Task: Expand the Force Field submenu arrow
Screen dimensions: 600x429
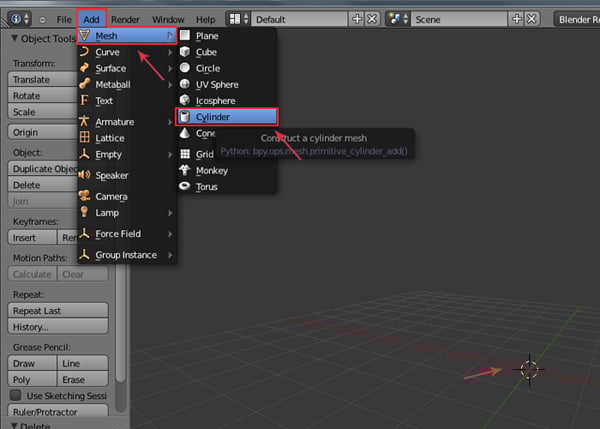Action: [170, 233]
